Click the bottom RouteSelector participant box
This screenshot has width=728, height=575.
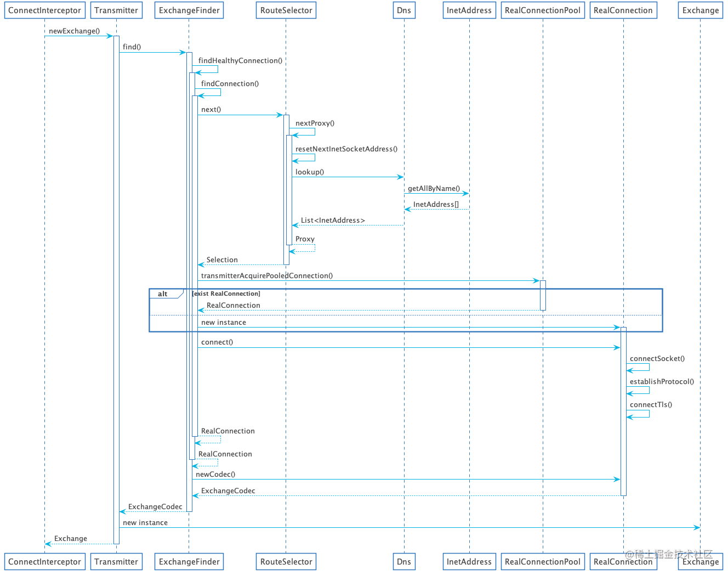tap(286, 562)
